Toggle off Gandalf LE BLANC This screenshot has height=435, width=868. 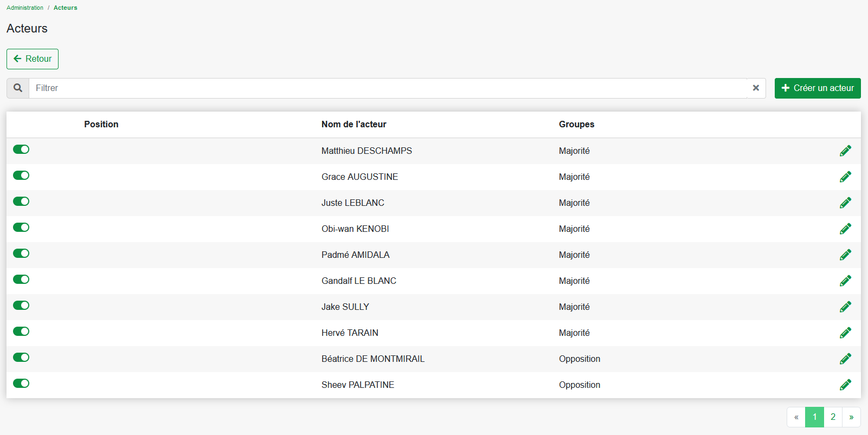pos(21,280)
